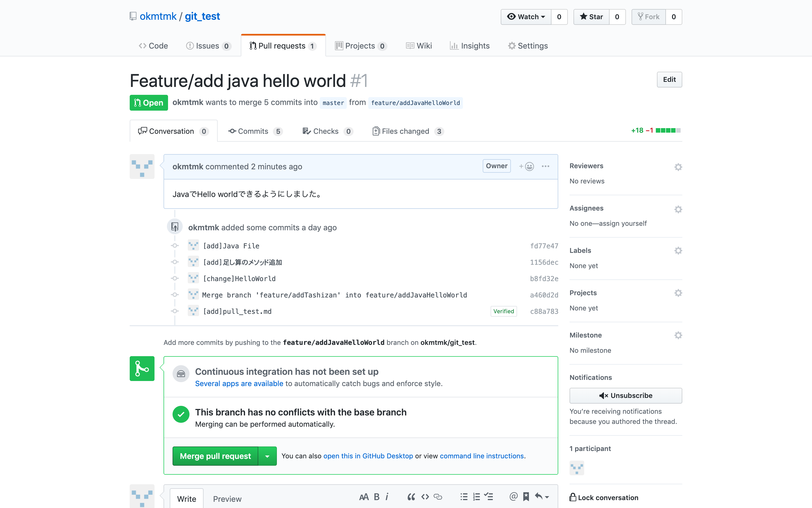The width and height of the screenshot is (812, 508).
Task: Click the okmtmk avatar beside the comment
Action: coord(142,166)
